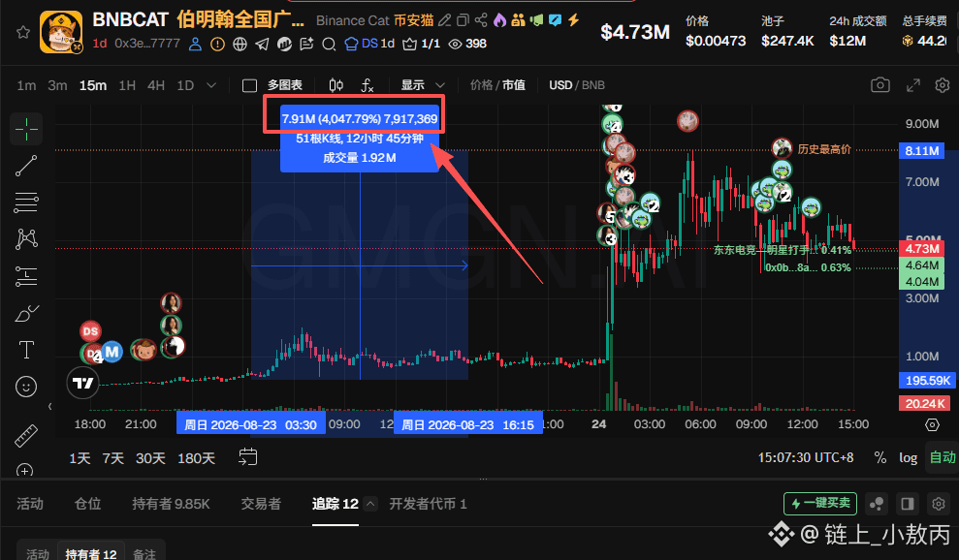Select the trend line drawing tool

click(x=26, y=166)
